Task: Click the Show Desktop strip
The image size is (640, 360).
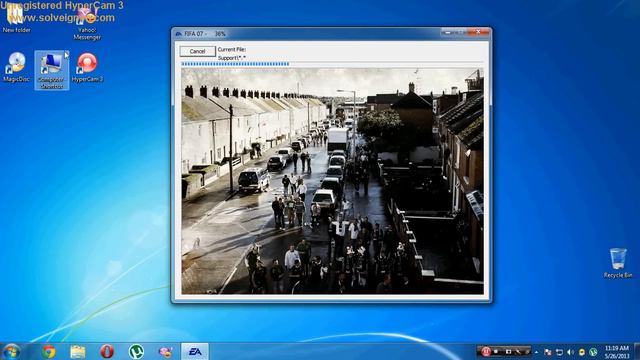Action: 637,351
